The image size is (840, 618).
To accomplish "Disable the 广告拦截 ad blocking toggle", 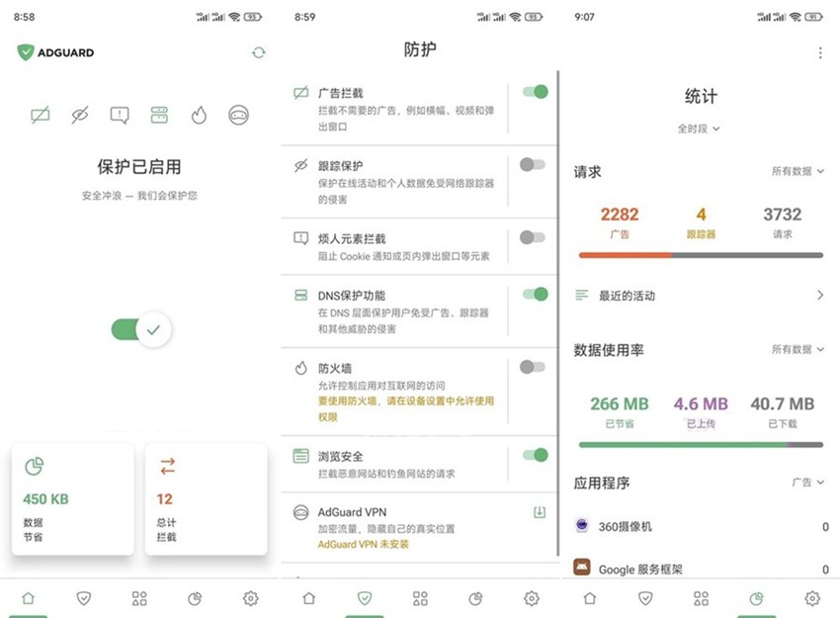I will pos(533,91).
